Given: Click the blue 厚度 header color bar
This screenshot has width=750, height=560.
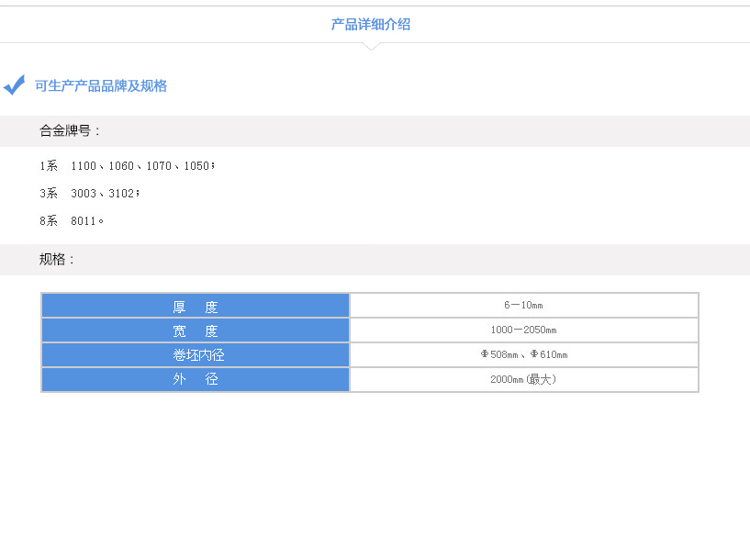Looking at the screenshot, I should (x=194, y=305).
